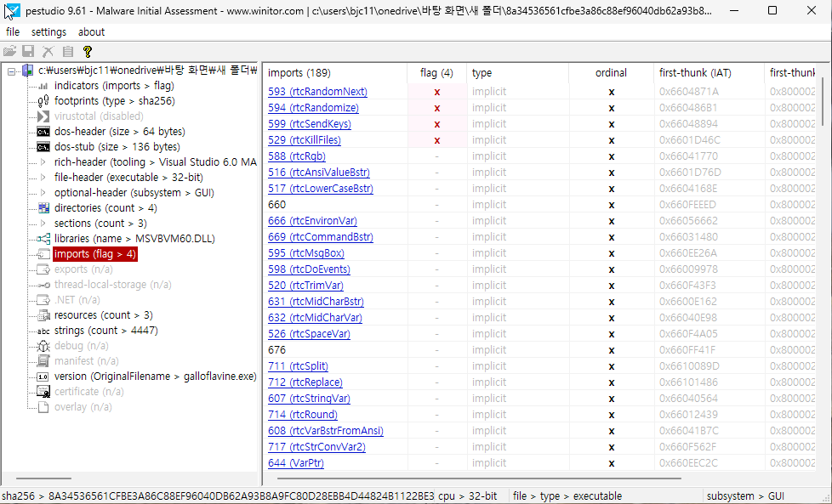The image size is (832, 504).
Task: Click the yellow help question-mark toolbar icon
Action: 87,52
